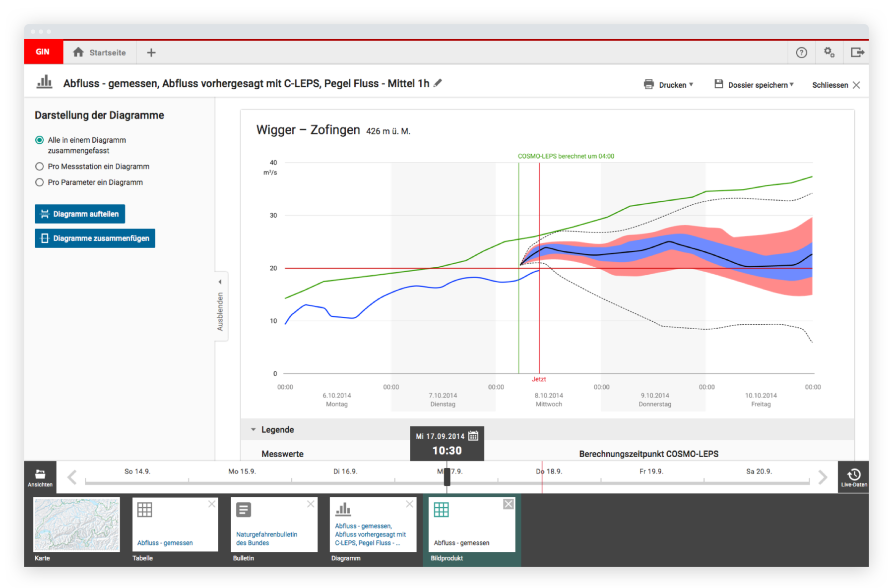Click the table grid icon in Tabelle card

[144, 510]
